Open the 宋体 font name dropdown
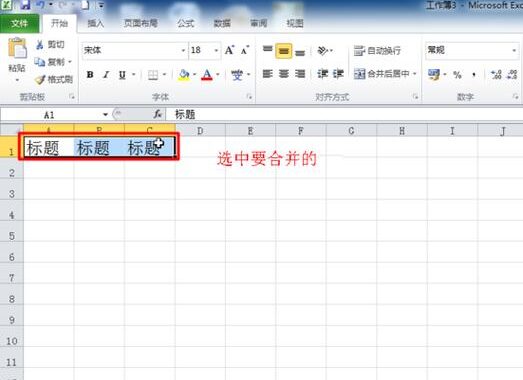The image size is (523, 380). [x=183, y=51]
